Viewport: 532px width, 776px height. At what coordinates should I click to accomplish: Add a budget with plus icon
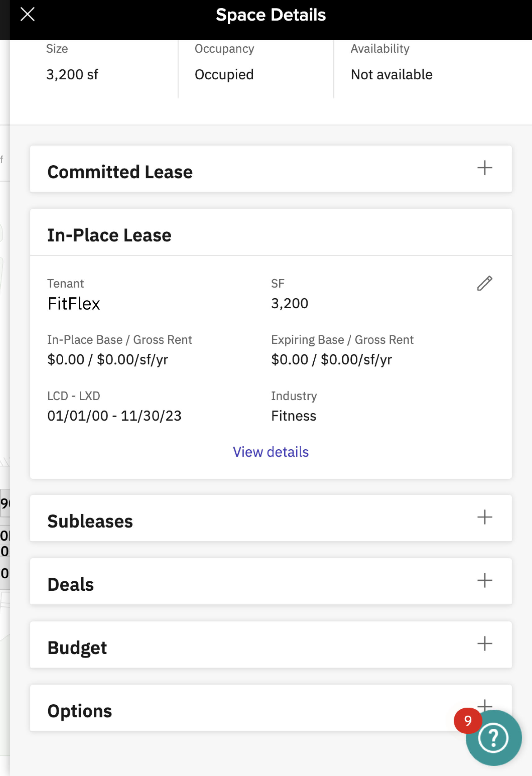point(485,643)
